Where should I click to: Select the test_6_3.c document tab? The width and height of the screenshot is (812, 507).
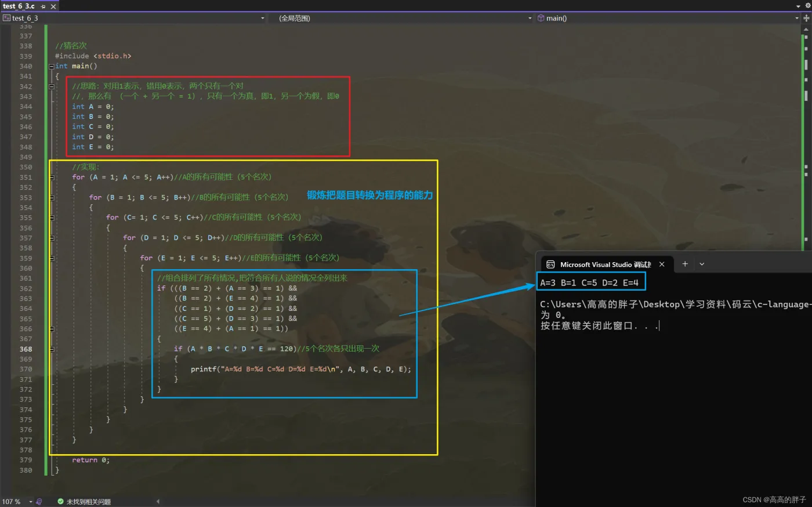coord(19,6)
